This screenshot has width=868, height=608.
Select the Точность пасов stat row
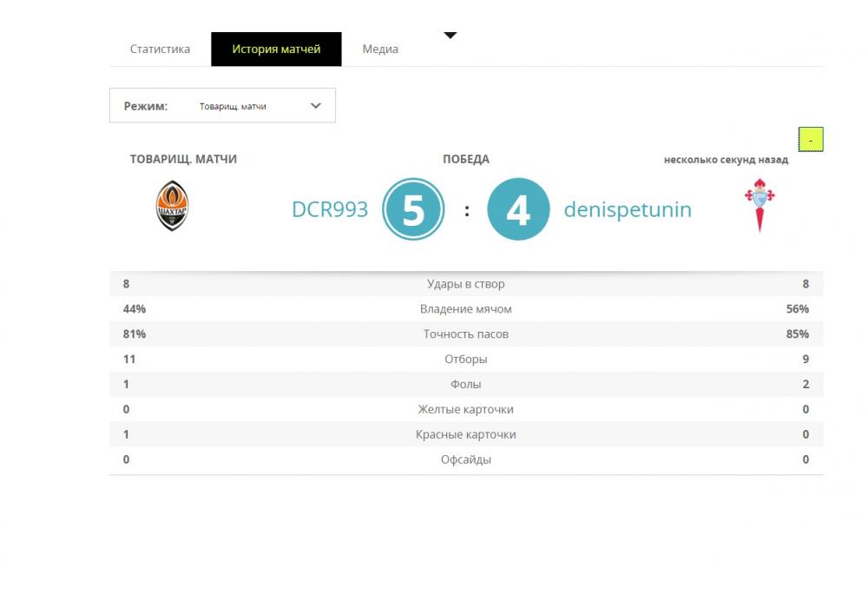click(466, 334)
